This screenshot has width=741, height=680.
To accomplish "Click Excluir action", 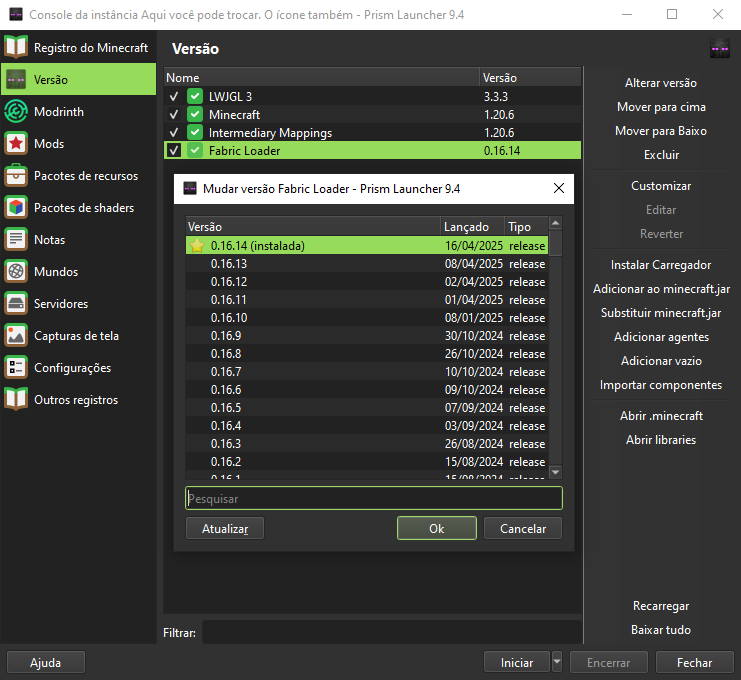I will (661, 155).
